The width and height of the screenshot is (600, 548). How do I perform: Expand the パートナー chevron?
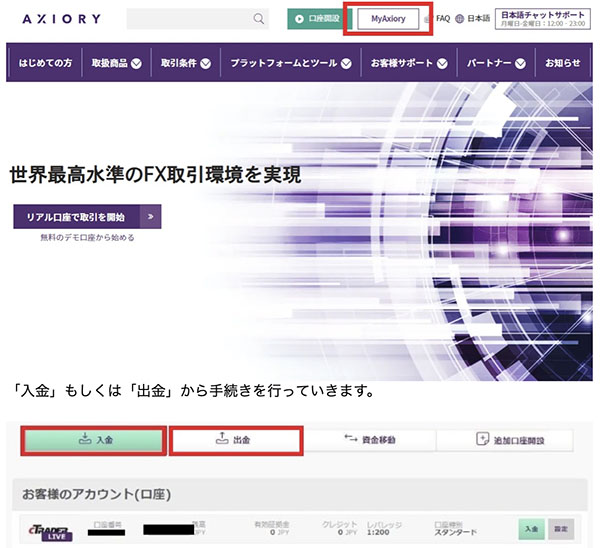tap(520, 64)
